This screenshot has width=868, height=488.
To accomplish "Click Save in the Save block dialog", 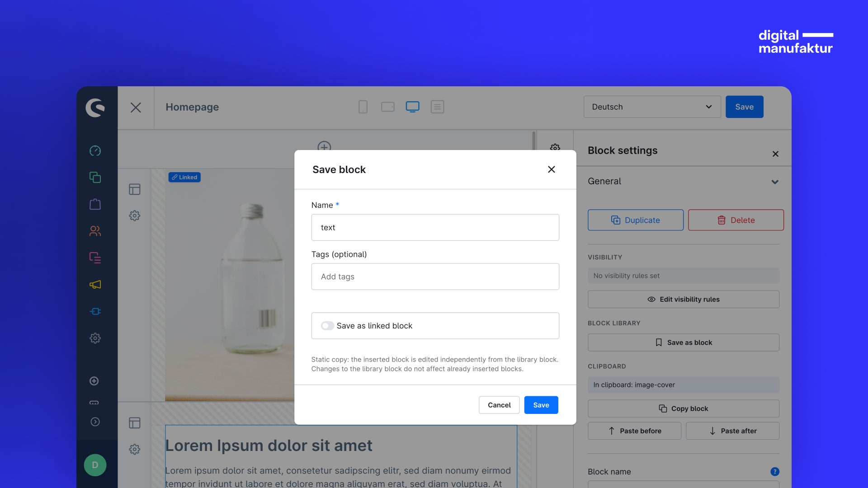I will click(541, 405).
